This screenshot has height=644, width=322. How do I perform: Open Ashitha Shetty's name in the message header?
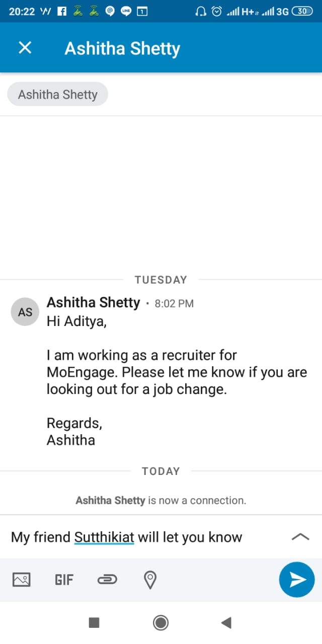(93, 302)
